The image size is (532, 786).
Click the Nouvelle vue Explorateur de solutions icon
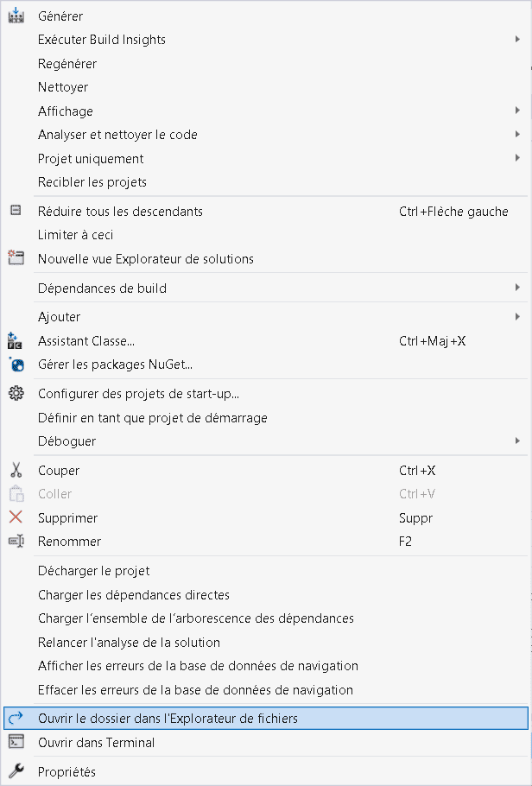16,258
